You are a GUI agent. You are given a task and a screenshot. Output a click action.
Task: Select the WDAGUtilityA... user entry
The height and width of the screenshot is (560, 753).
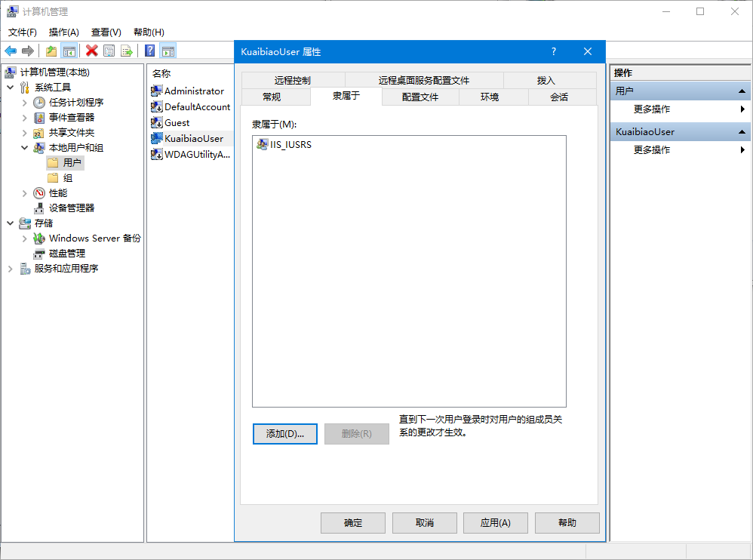[x=190, y=155]
